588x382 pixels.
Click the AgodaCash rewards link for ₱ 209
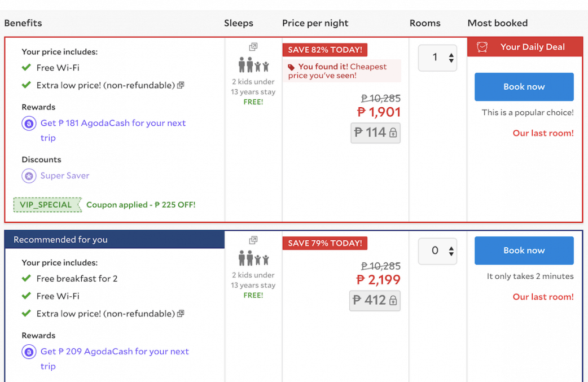[x=114, y=351]
